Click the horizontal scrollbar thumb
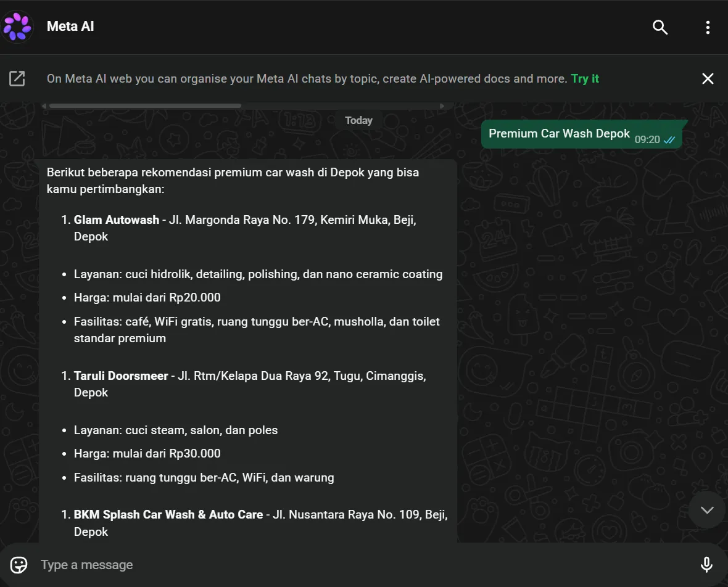Viewport: 728px width, 587px height. (x=145, y=106)
